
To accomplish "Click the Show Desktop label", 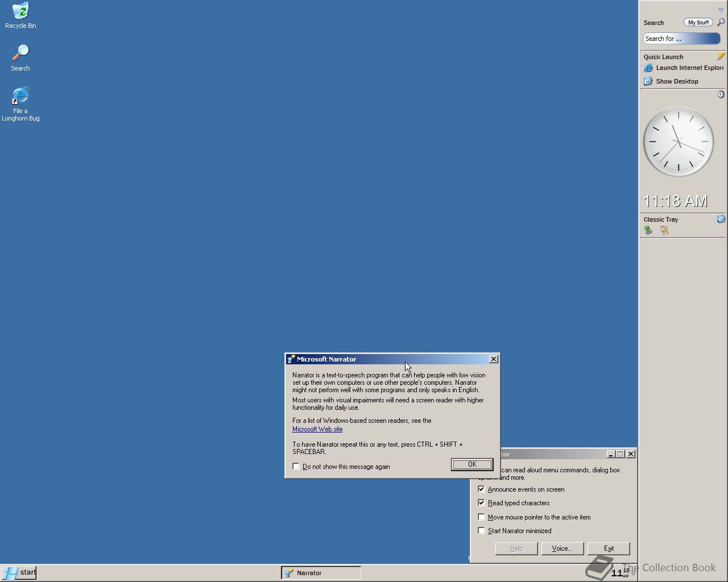I will click(x=677, y=81).
